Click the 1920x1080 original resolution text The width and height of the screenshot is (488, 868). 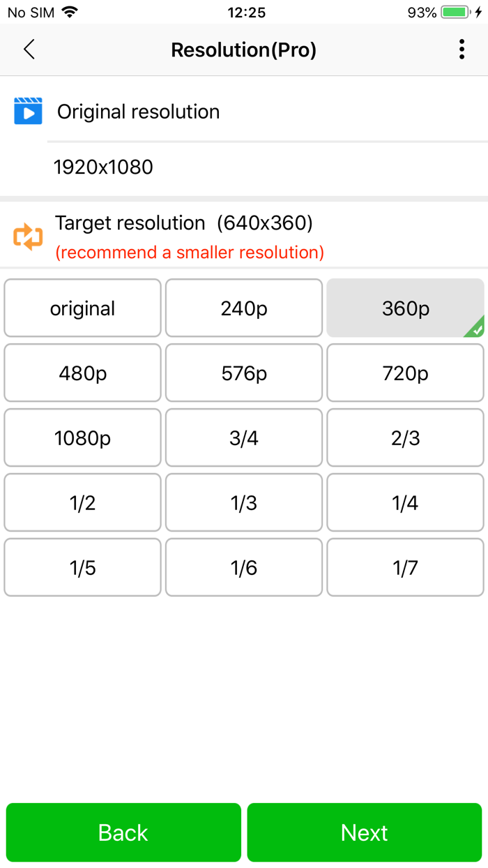click(103, 167)
